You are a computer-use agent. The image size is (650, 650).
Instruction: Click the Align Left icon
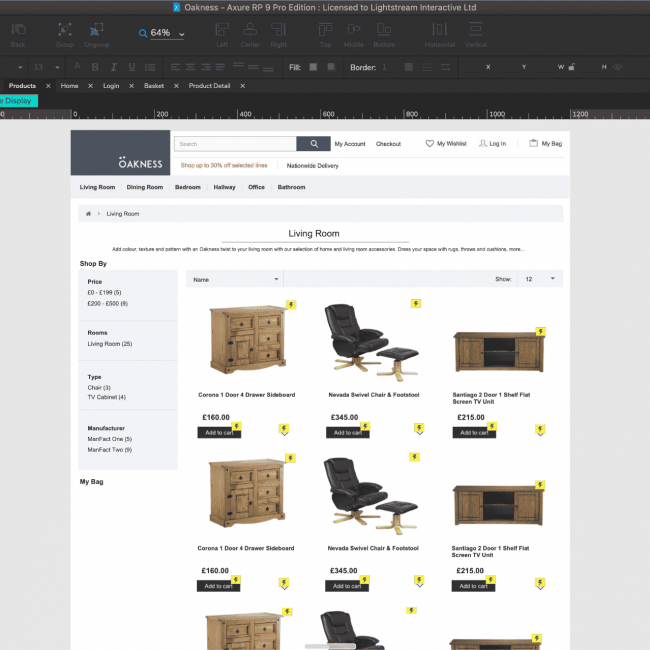(222, 30)
